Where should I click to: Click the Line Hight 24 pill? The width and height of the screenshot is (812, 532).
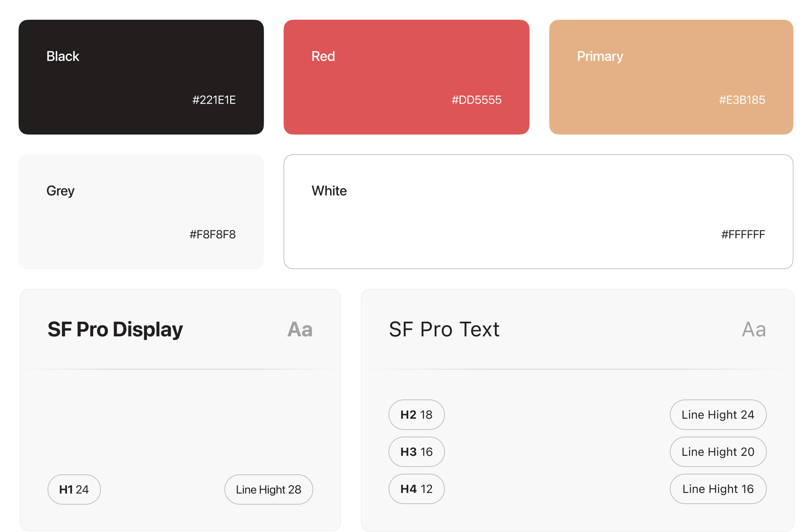[x=718, y=414]
